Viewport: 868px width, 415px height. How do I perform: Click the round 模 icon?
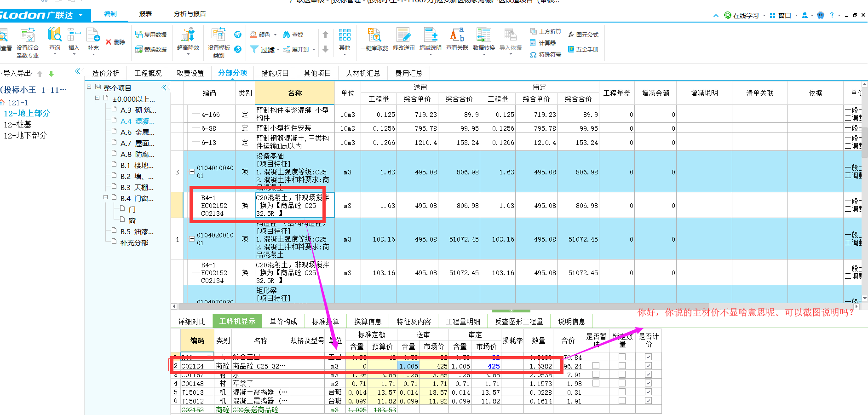coord(238,35)
